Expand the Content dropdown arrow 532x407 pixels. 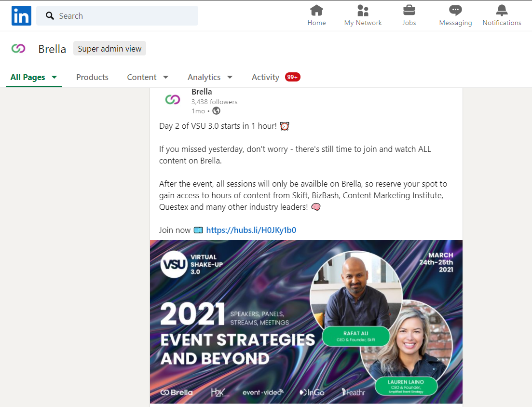(x=165, y=77)
